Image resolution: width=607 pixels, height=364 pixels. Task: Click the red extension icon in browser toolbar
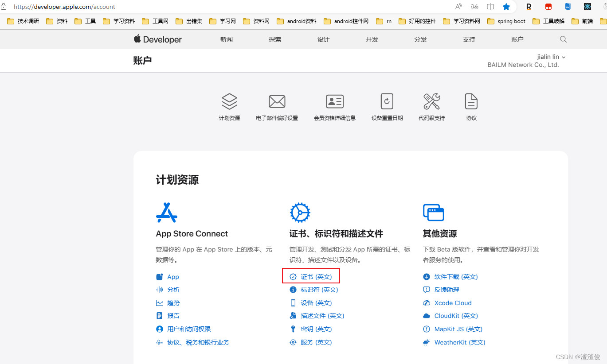(x=548, y=7)
